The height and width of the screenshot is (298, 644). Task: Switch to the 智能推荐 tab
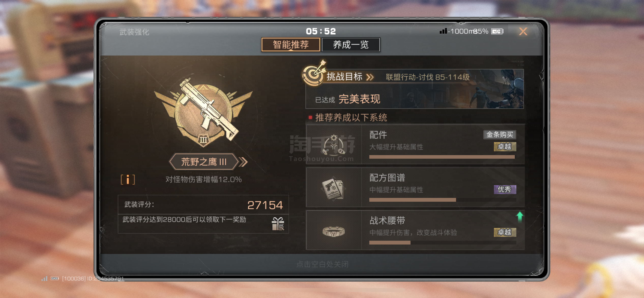point(291,45)
